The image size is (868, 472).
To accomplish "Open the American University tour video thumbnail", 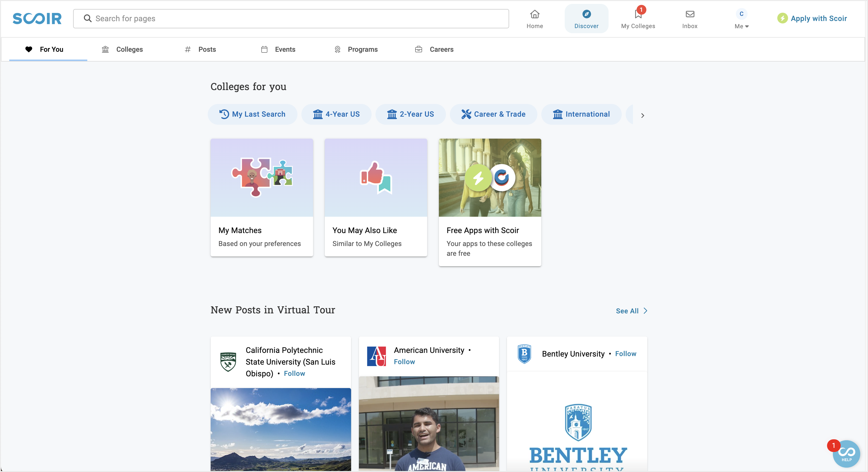I will click(429, 423).
